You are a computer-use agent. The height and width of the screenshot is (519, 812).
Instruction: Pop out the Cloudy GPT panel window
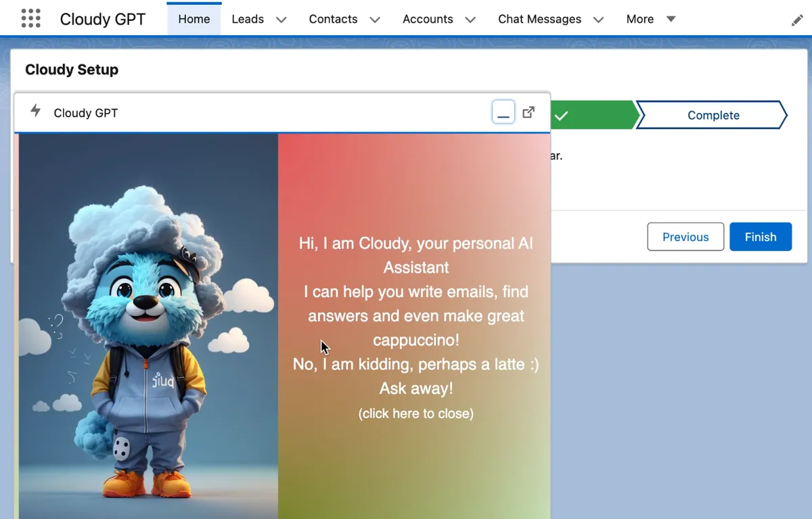tap(529, 112)
